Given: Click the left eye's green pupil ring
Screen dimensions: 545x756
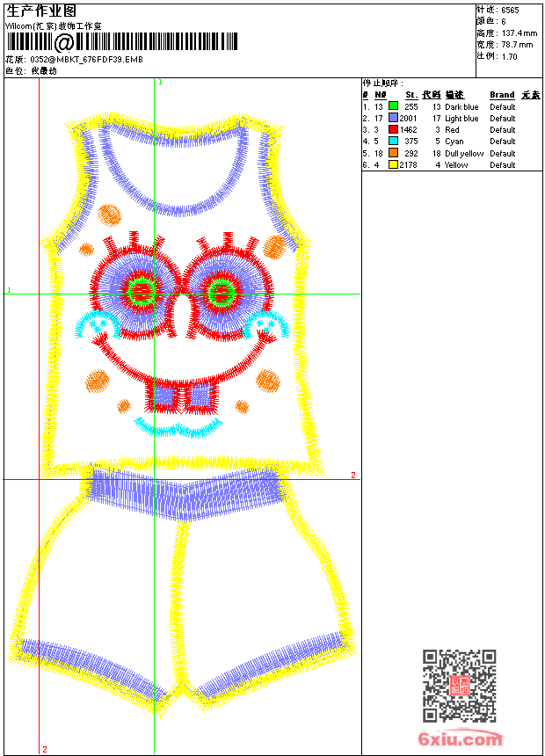Looking at the screenshot, I should tap(142, 291).
